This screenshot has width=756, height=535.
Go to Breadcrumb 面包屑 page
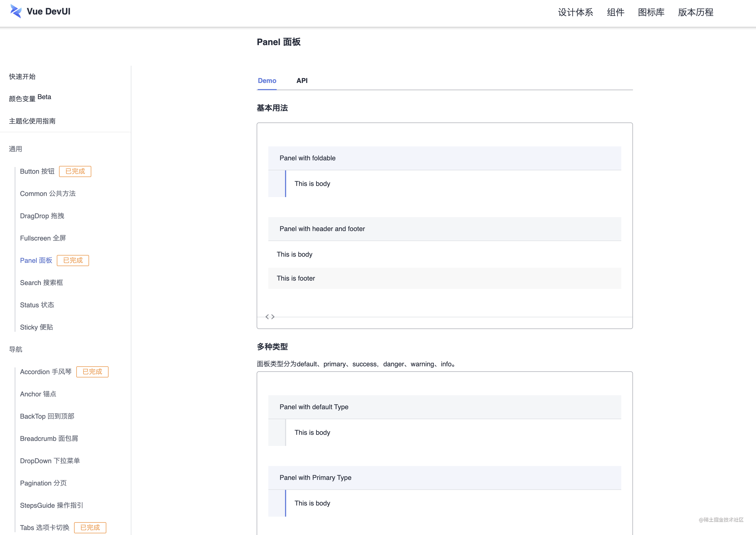coord(49,438)
